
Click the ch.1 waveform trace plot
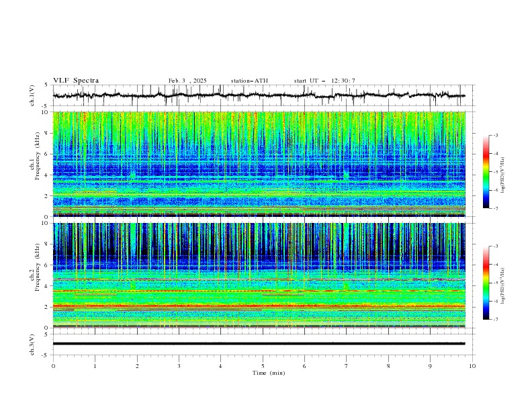[x=259, y=95]
